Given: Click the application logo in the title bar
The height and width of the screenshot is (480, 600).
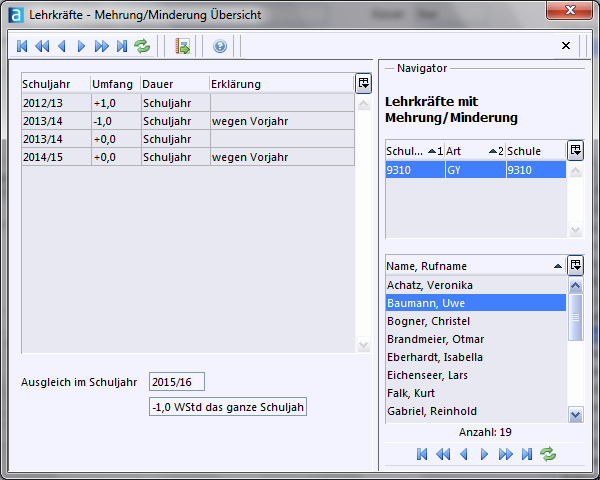Looking at the screenshot, I should [x=16, y=15].
